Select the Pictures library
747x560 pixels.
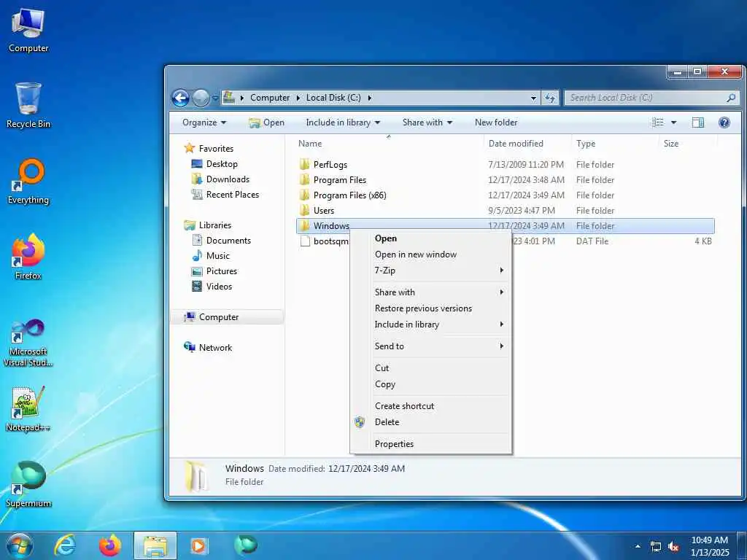click(214, 271)
